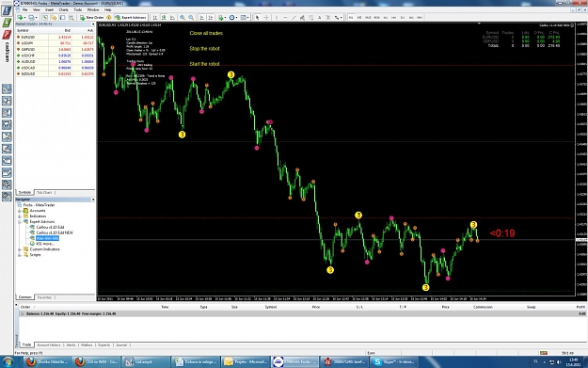Switch chart to H4 timeframe
588x368 pixels.
(394, 17)
